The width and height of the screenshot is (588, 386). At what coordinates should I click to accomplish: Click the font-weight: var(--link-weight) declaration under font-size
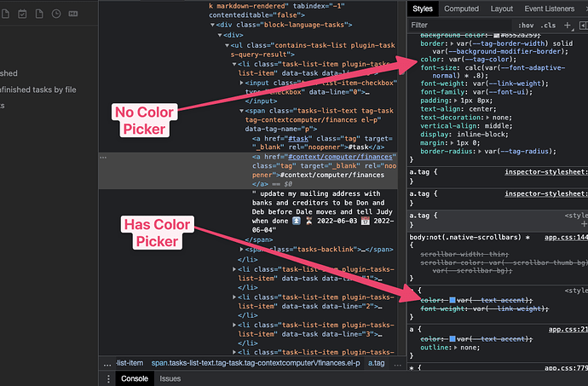coord(484,84)
